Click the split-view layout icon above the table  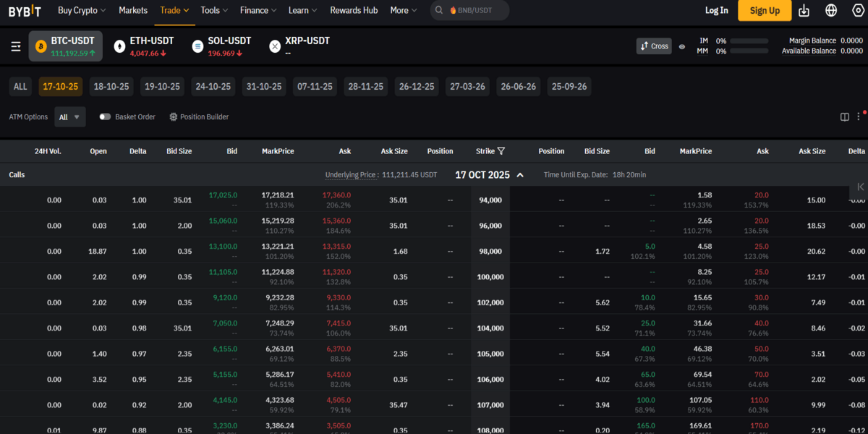click(x=844, y=116)
